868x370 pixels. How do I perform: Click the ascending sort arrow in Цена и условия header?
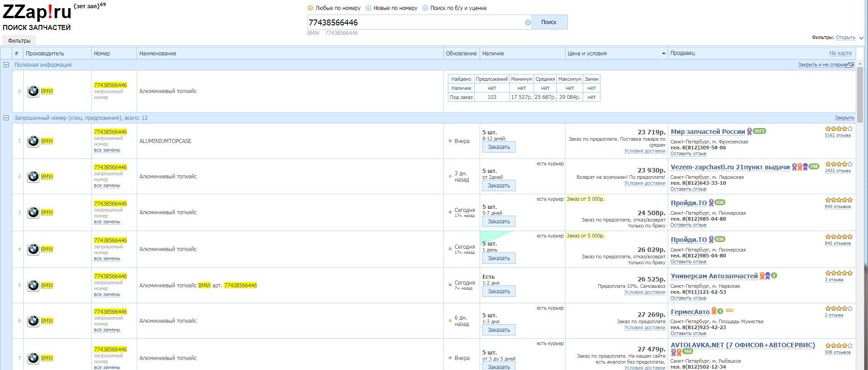click(x=664, y=54)
